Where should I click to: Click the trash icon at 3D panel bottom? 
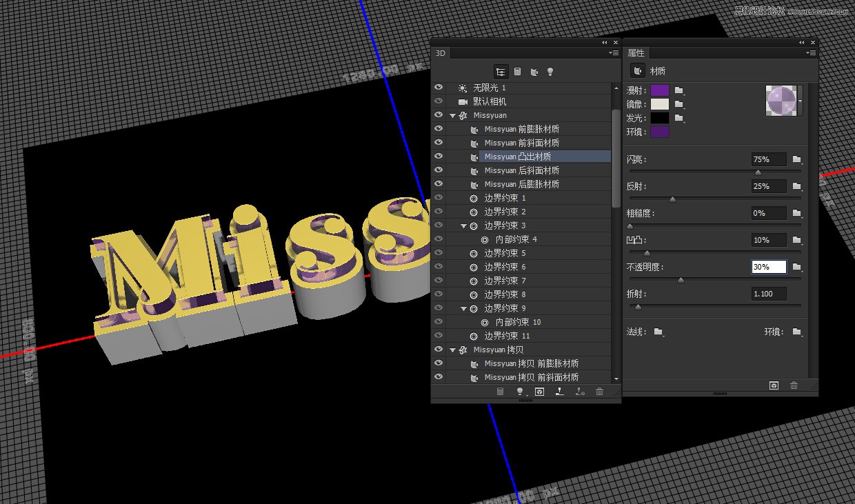coord(598,391)
